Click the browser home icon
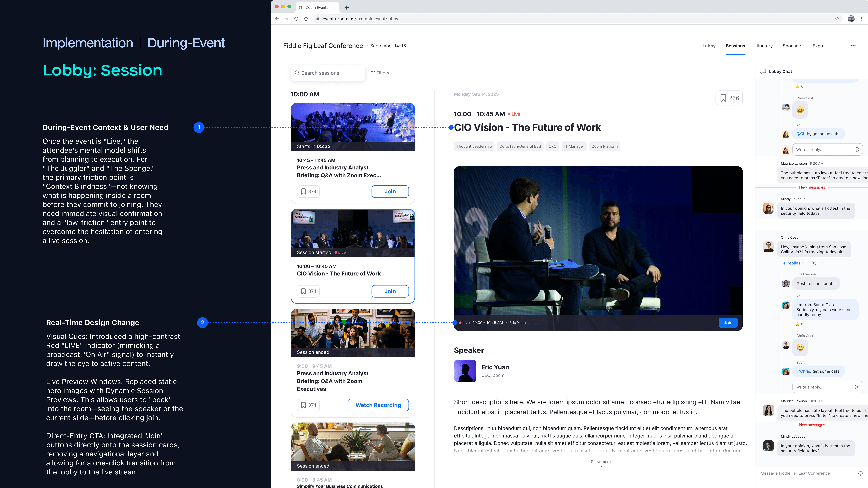 306,19
